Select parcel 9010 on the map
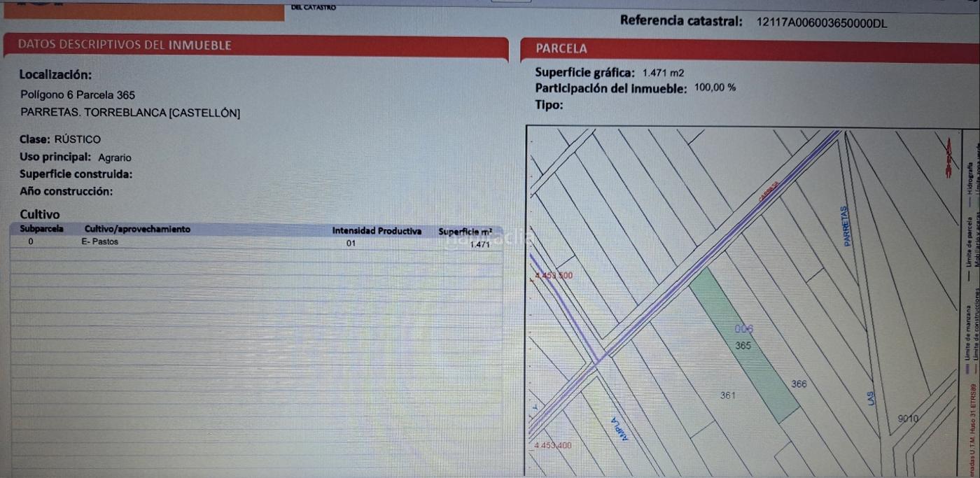The height and width of the screenshot is (478, 980). pos(907,419)
